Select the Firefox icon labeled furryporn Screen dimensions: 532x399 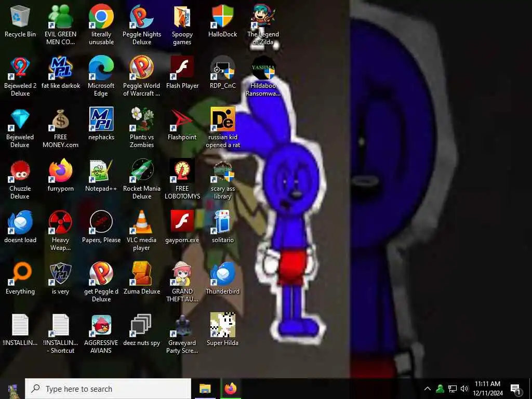click(x=60, y=170)
